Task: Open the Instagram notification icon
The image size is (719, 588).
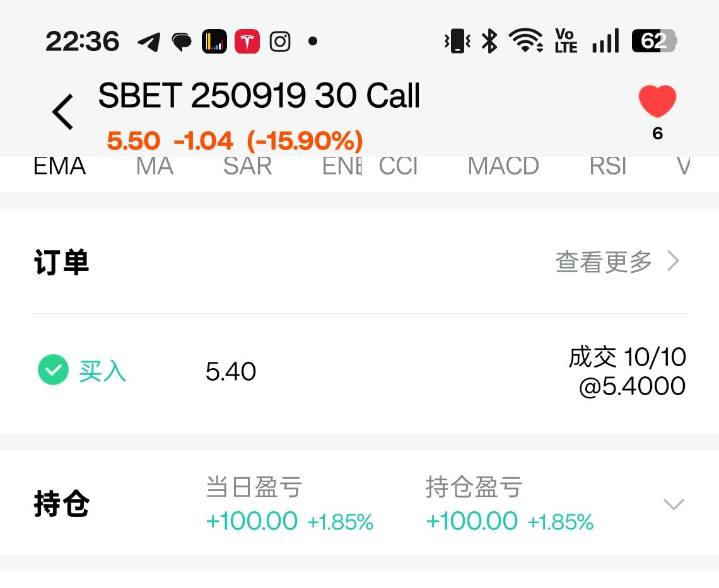Action: click(279, 41)
